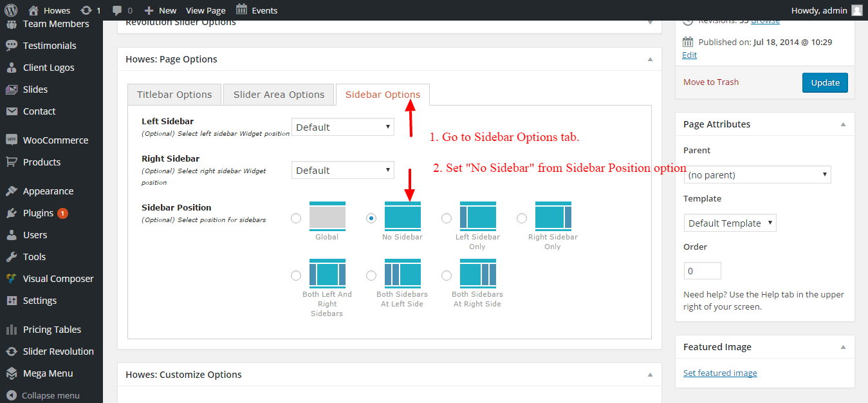The image size is (868, 403).
Task: Switch to the Titlebar Options tab
Action: [x=174, y=95]
